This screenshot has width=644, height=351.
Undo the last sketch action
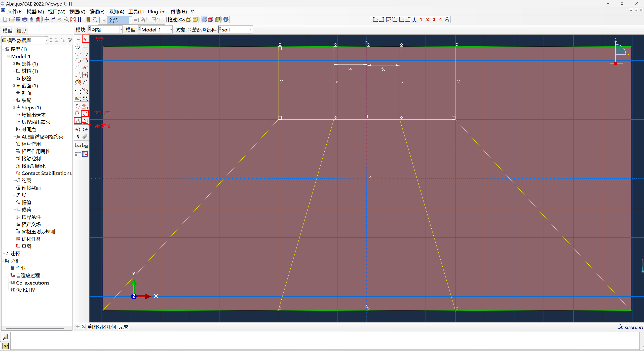click(78, 129)
